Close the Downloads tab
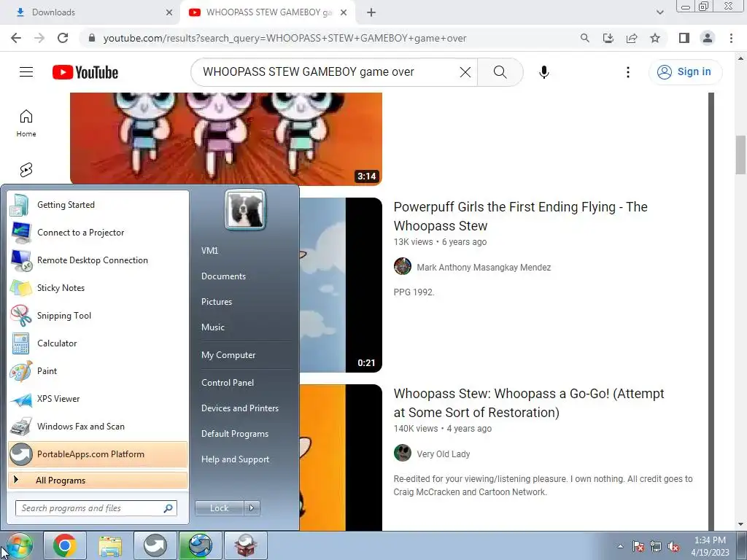 169,12
